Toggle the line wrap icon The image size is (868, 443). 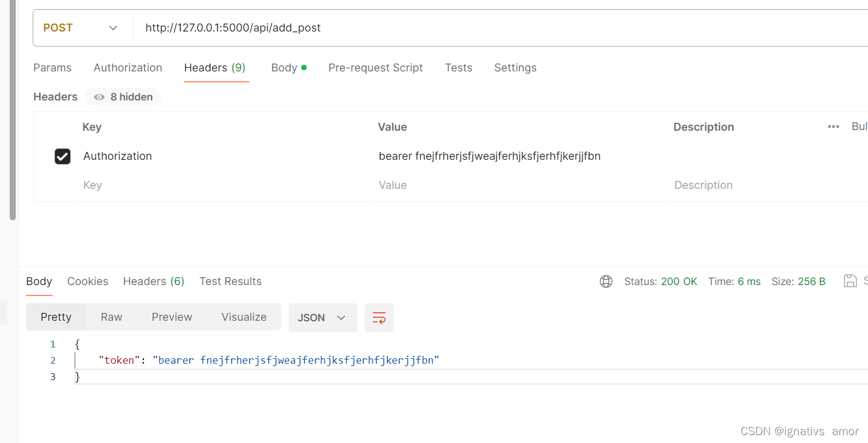(x=379, y=318)
